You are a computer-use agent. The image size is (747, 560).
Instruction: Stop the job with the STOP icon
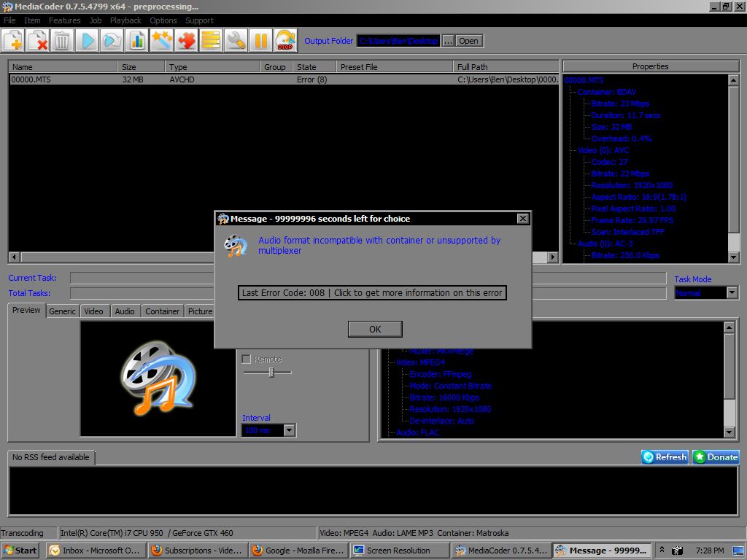coord(285,41)
